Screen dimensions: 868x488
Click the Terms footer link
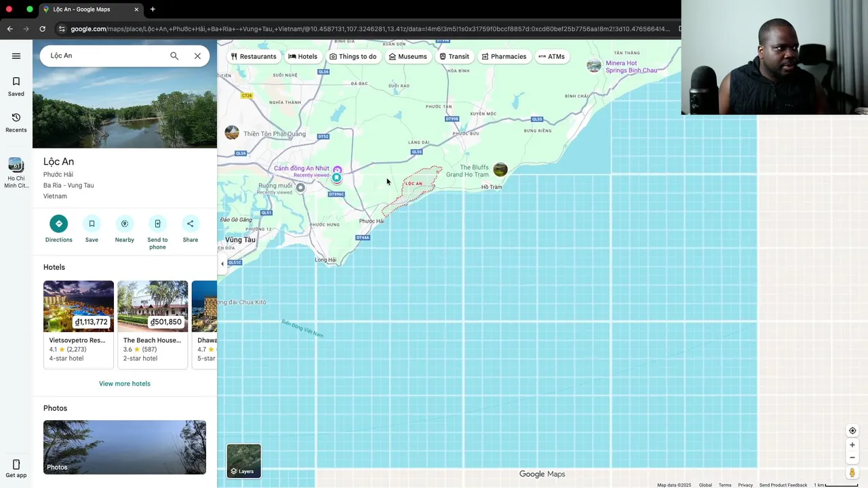[725, 485]
